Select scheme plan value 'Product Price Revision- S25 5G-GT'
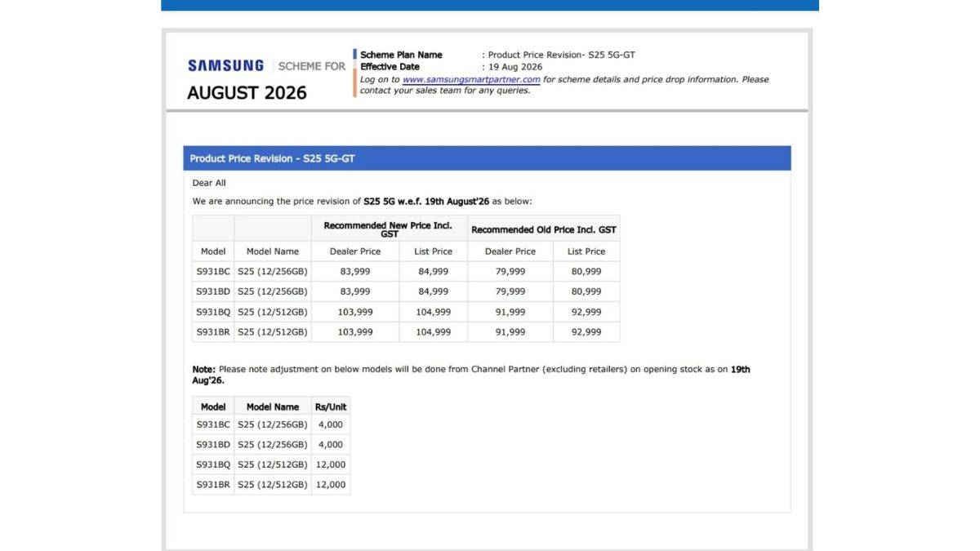This screenshot has width=980, height=551. click(x=562, y=55)
